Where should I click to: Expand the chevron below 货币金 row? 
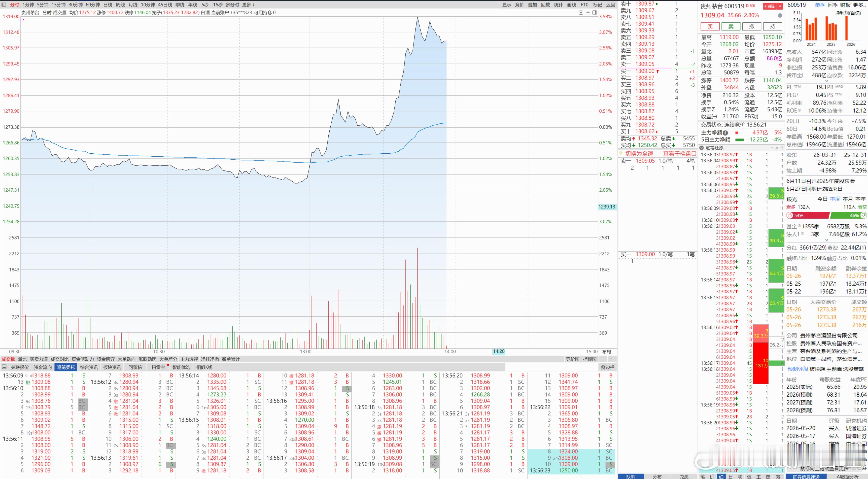pos(827,81)
